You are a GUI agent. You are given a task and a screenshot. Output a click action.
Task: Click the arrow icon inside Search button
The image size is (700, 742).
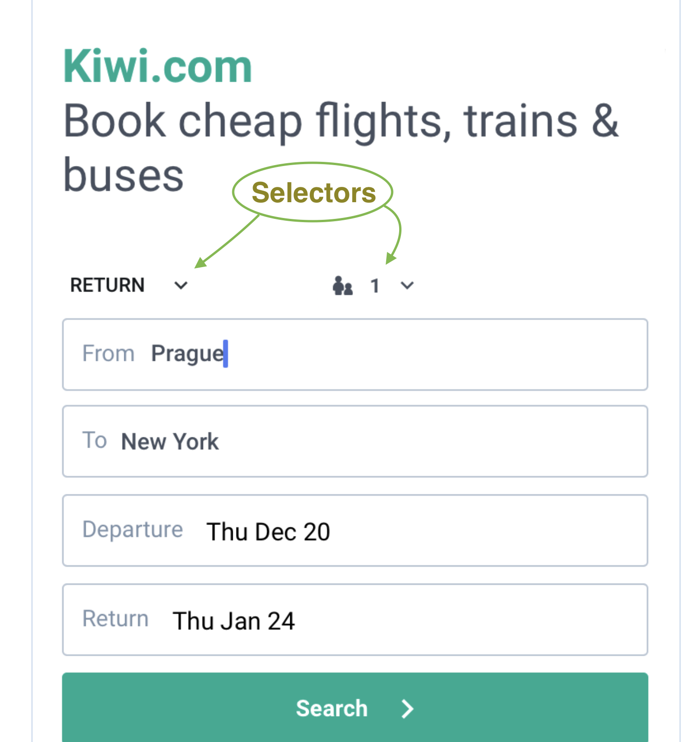pyautogui.click(x=407, y=709)
